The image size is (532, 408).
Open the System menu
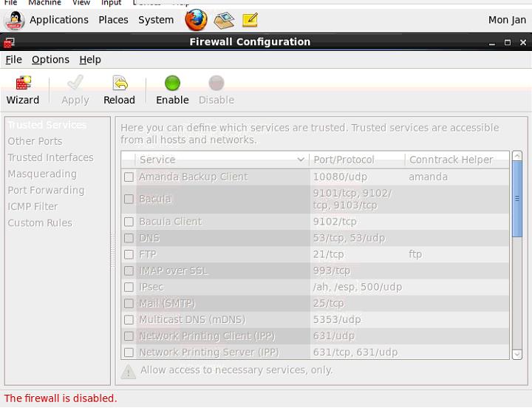[x=156, y=20]
